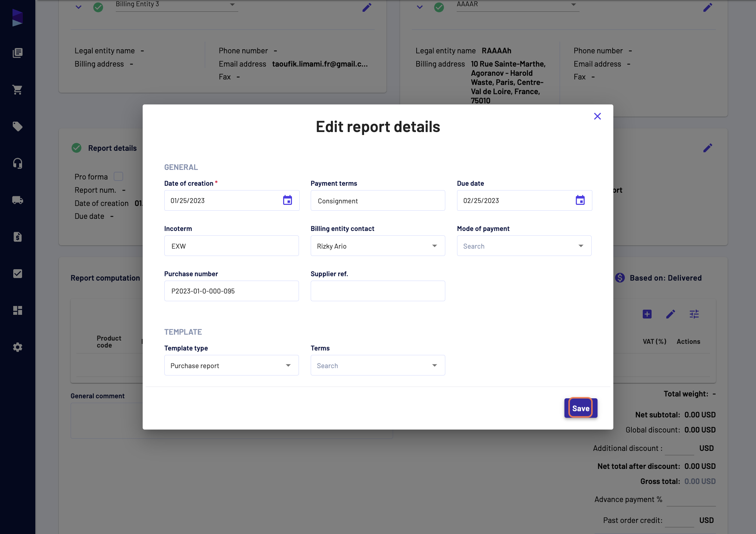Click the app logo in sidebar
Image resolution: width=756 pixels, height=534 pixels.
(17, 18)
